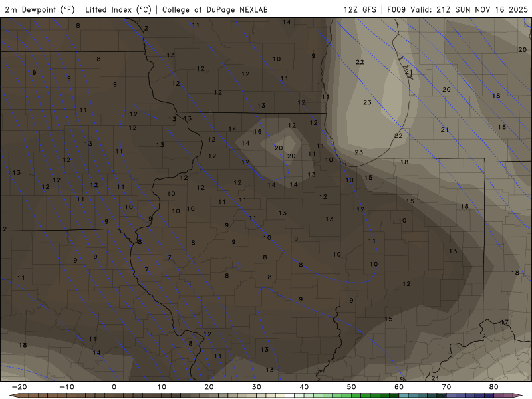Viewport: 532px width, 399px height.
Task: Click the '17' dewpoint value on the map
Action: pyautogui.click(x=505, y=322)
